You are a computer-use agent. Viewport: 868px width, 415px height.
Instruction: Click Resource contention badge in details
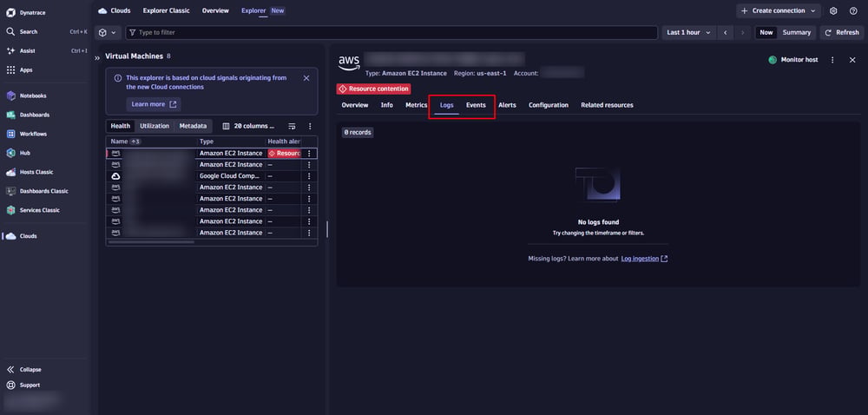(373, 89)
